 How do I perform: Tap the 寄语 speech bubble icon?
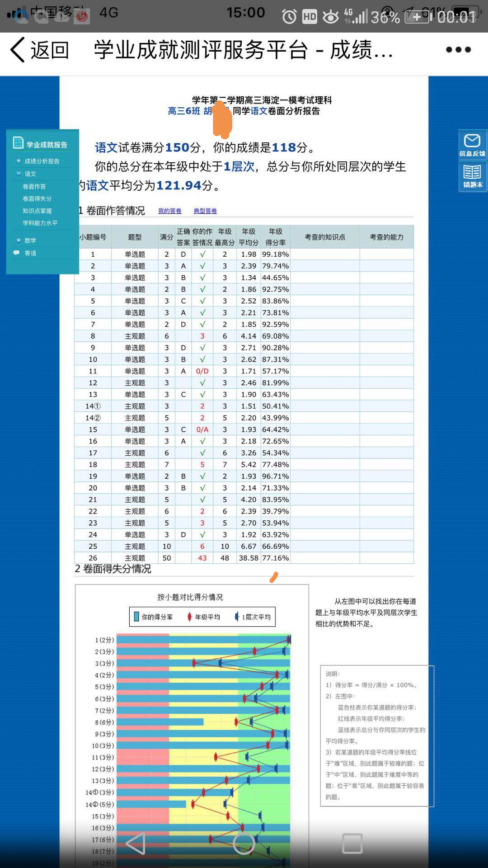(x=17, y=253)
